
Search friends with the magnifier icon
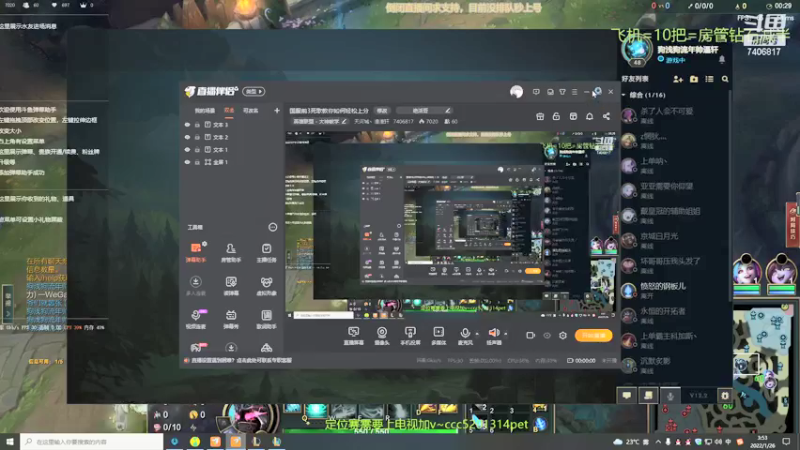coord(725,79)
